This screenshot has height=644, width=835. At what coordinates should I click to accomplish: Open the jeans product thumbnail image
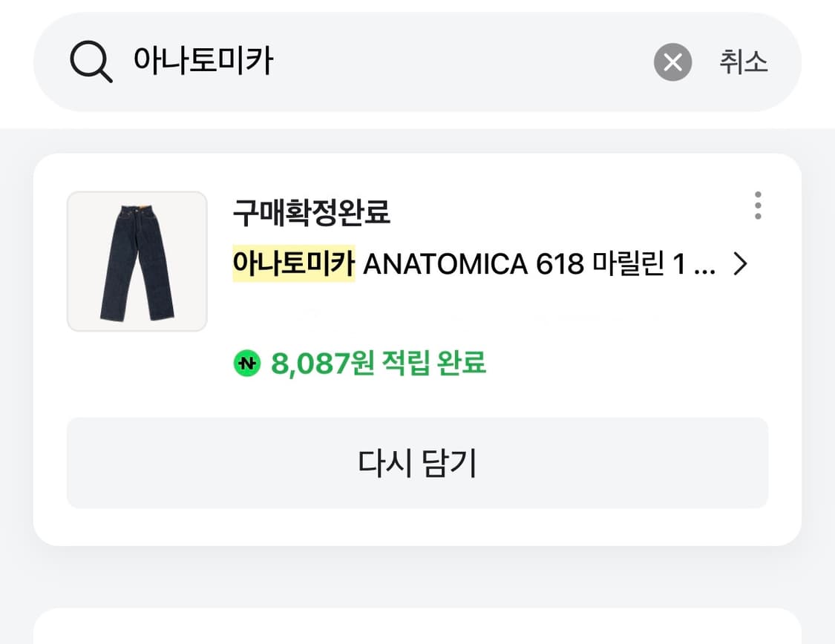click(137, 261)
